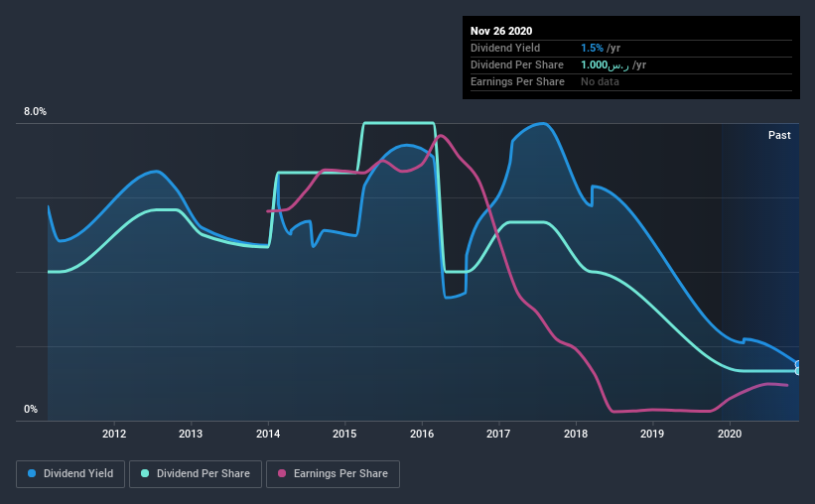
Task: Select the 2018 year label on axis
Action: tap(576, 434)
